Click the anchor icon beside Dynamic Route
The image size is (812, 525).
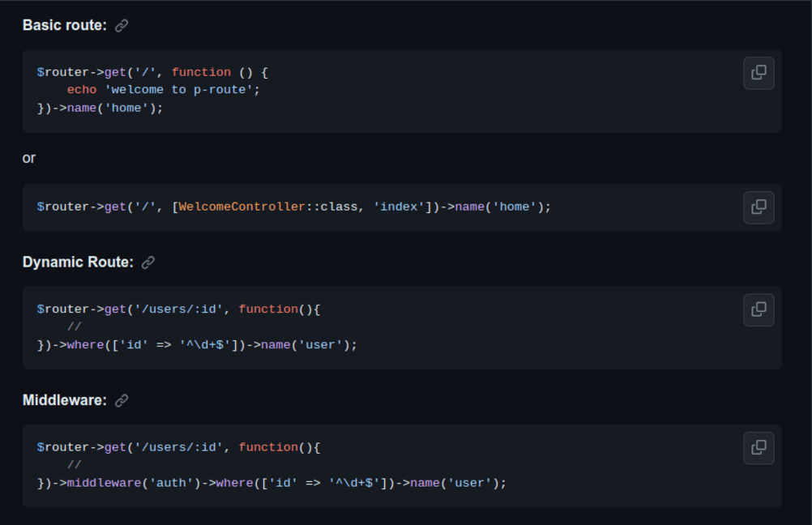tap(147, 262)
